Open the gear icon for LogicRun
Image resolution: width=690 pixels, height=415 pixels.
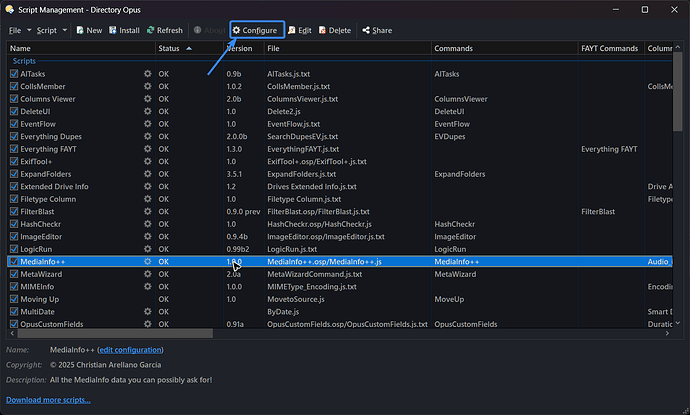pyautogui.click(x=147, y=249)
